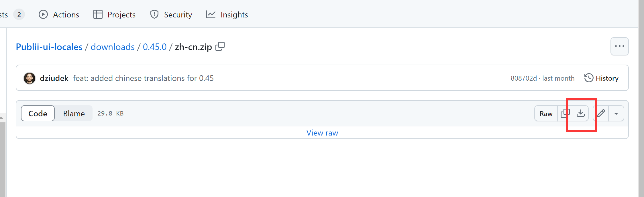
Task: Go to the 0.45.0 folder breadcrumb
Action: point(155,47)
